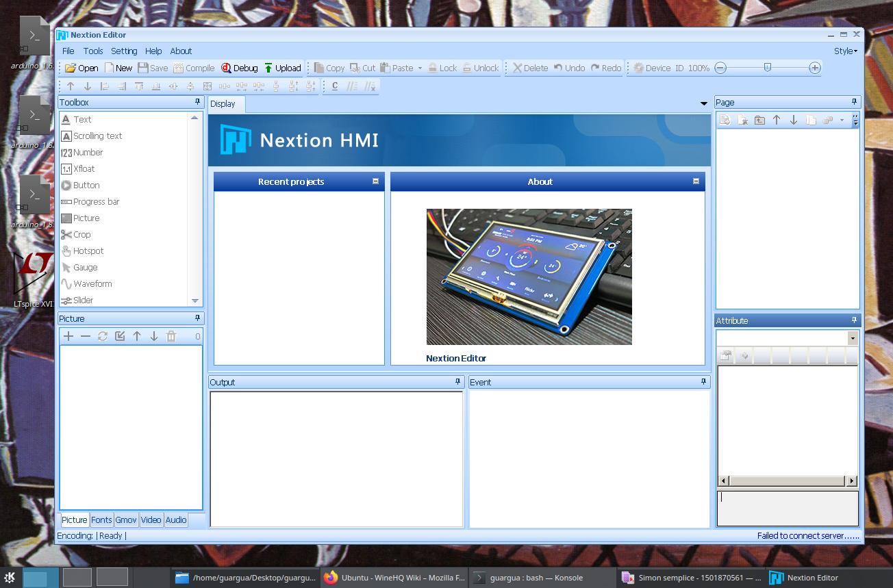
Task: Pin the Toolbox panel
Action: tap(197, 102)
